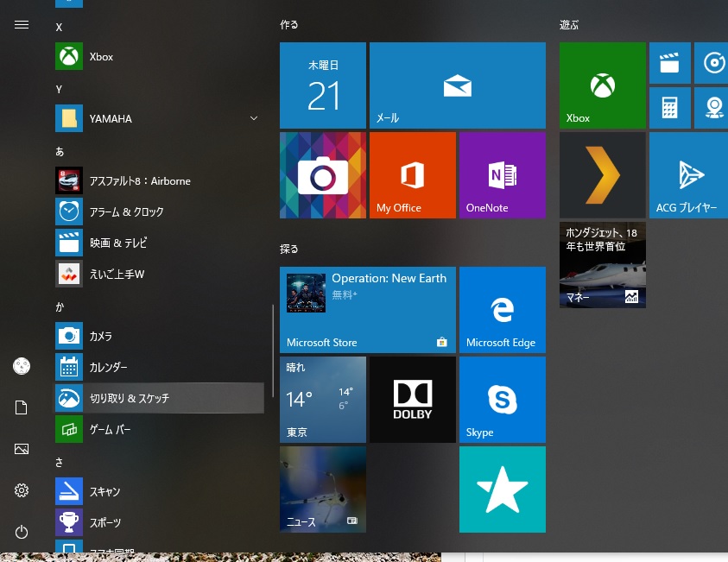This screenshot has width=728, height=562.
Task: Open Settings gear in the sidebar
Action: coord(22,490)
